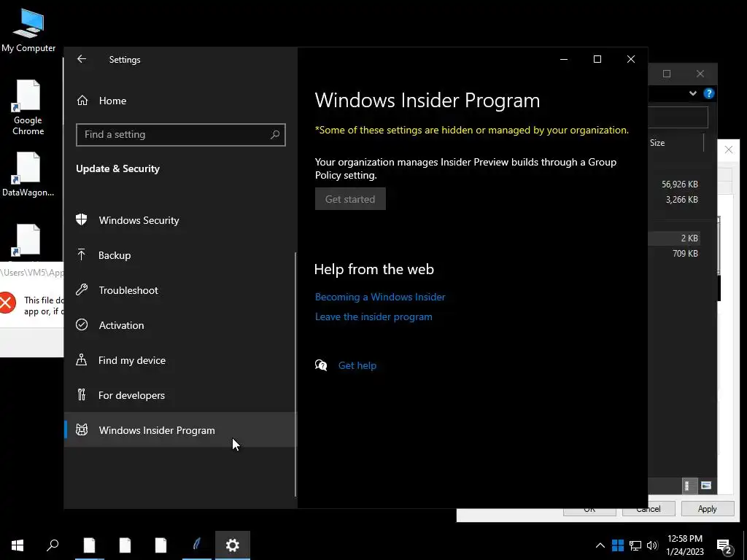Open Becoming a Windows Insider link
This screenshot has height=560, width=747.
[380, 297]
